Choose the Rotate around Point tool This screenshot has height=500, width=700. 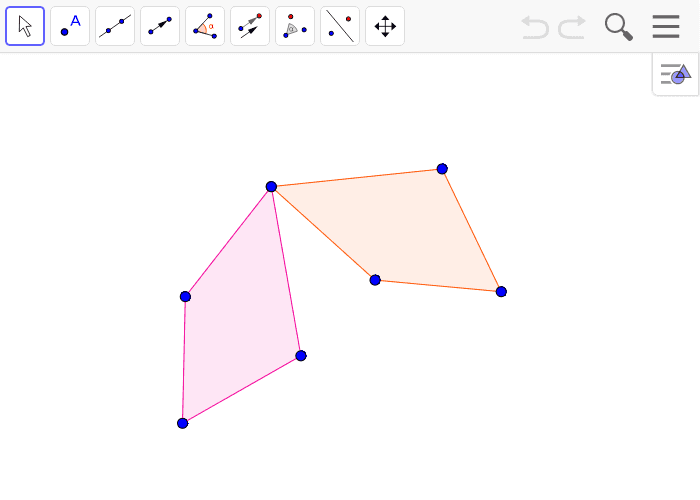pyautogui.click(x=295, y=26)
